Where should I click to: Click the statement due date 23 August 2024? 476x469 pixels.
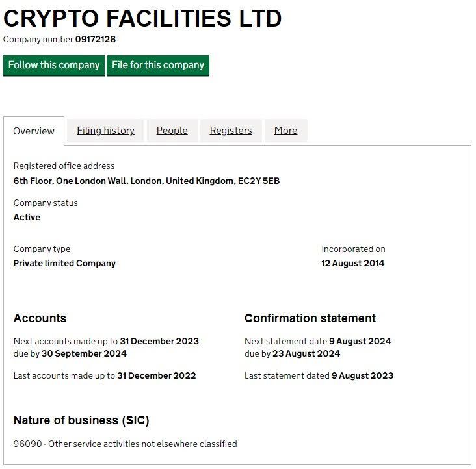(x=306, y=354)
